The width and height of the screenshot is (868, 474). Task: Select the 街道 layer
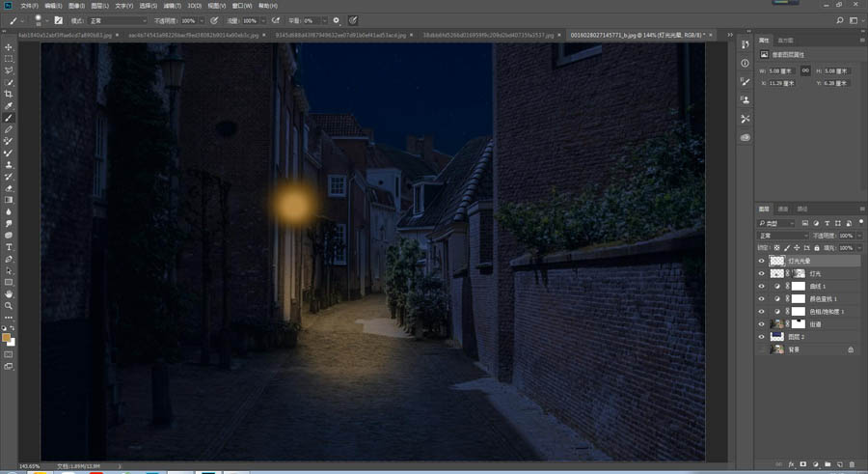click(815, 324)
